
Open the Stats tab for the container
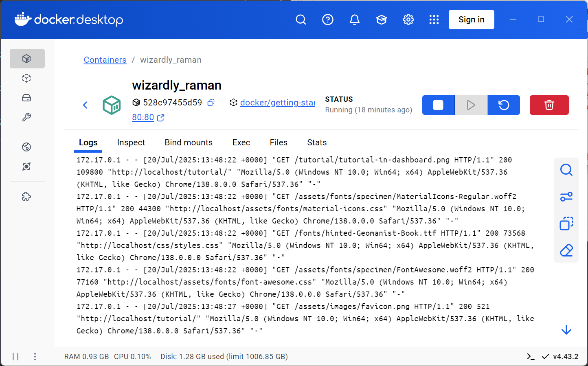[317, 142]
